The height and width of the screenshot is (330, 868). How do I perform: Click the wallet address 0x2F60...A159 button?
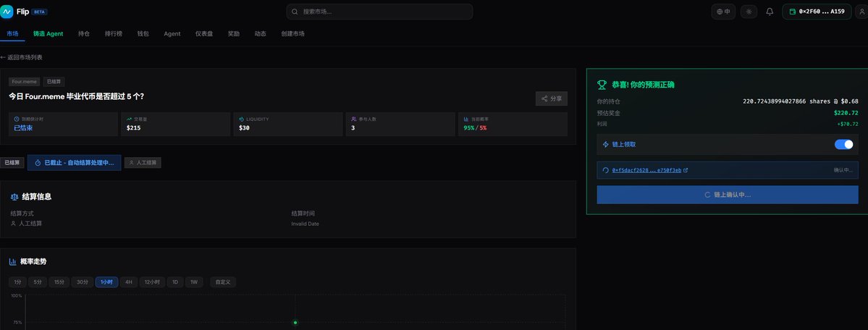pos(817,12)
